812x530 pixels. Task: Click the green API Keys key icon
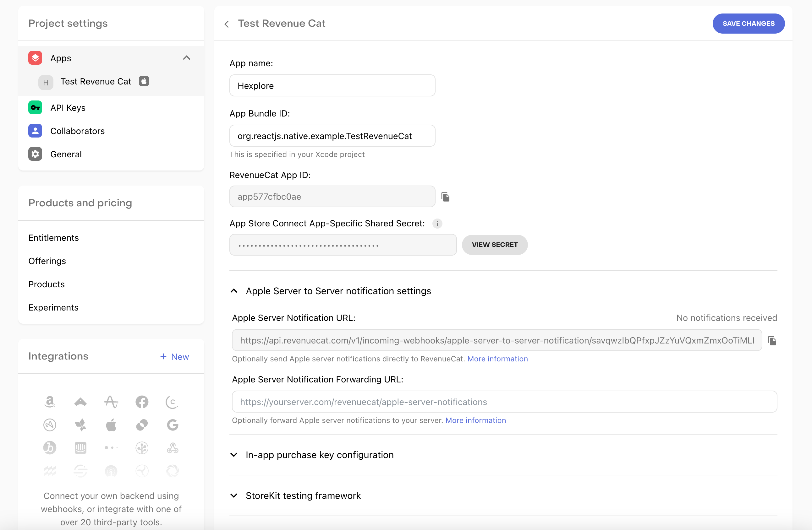35,108
